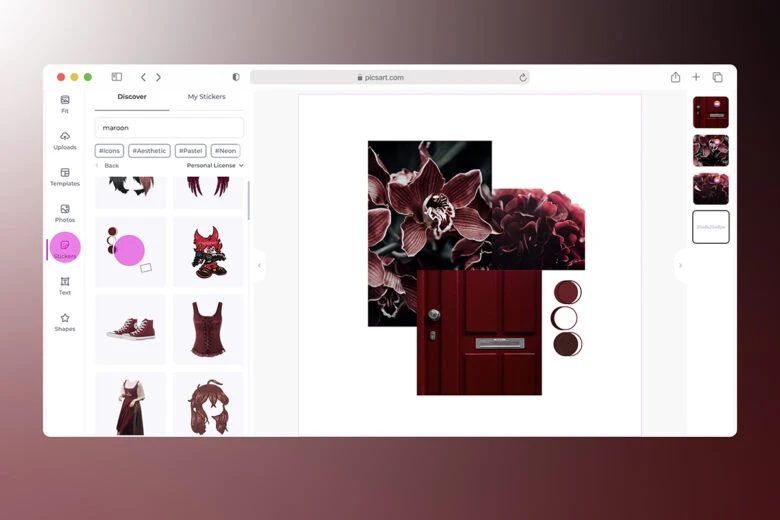The height and width of the screenshot is (520, 780).
Task: Click the #Aesthetic tag button
Action: (x=149, y=151)
